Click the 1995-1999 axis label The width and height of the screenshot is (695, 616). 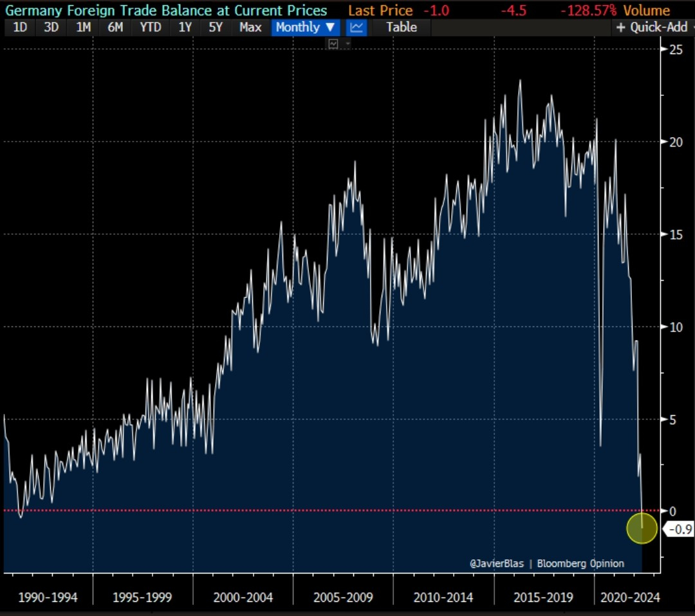pos(142,597)
